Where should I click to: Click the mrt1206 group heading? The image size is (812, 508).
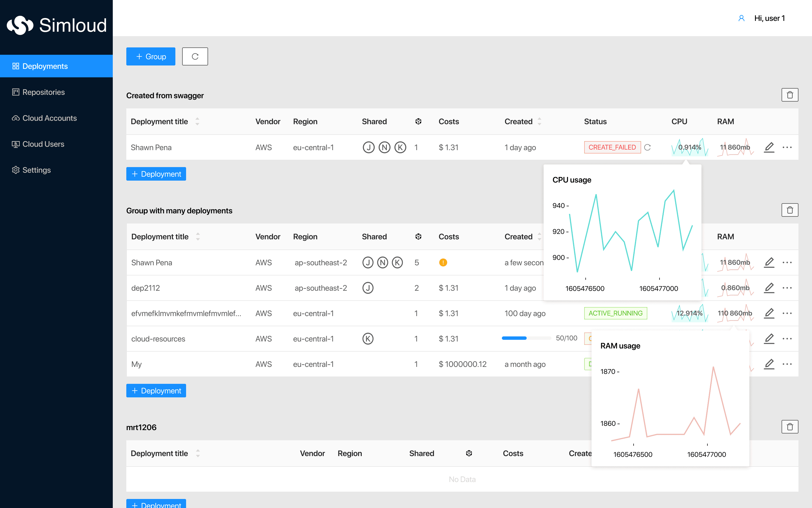pos(141,427)
